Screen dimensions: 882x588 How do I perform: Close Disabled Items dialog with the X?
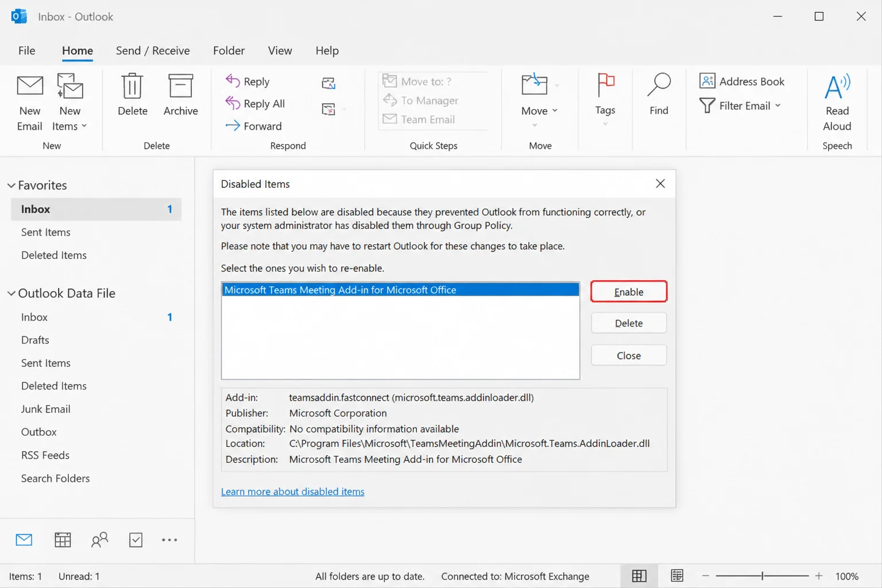660,183
